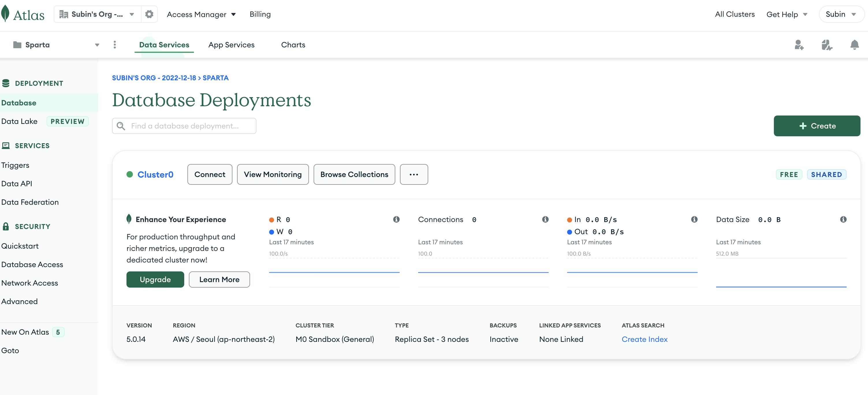
Task: Open Cluster0 more options ellipsis
Action: [x=414, y=174]
